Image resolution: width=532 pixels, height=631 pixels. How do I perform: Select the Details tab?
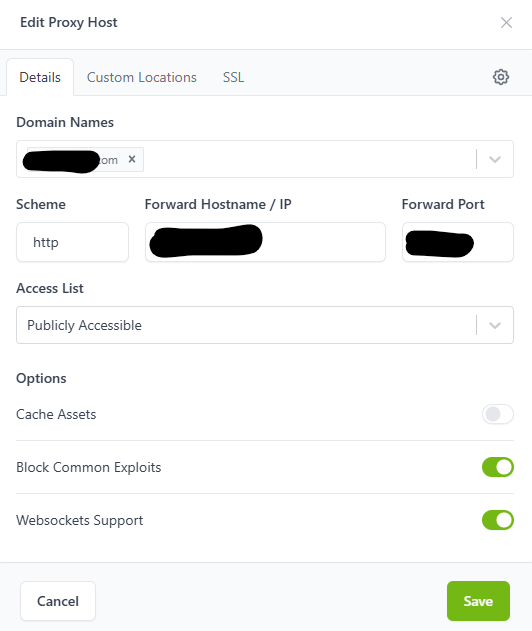tap(40, 77)
